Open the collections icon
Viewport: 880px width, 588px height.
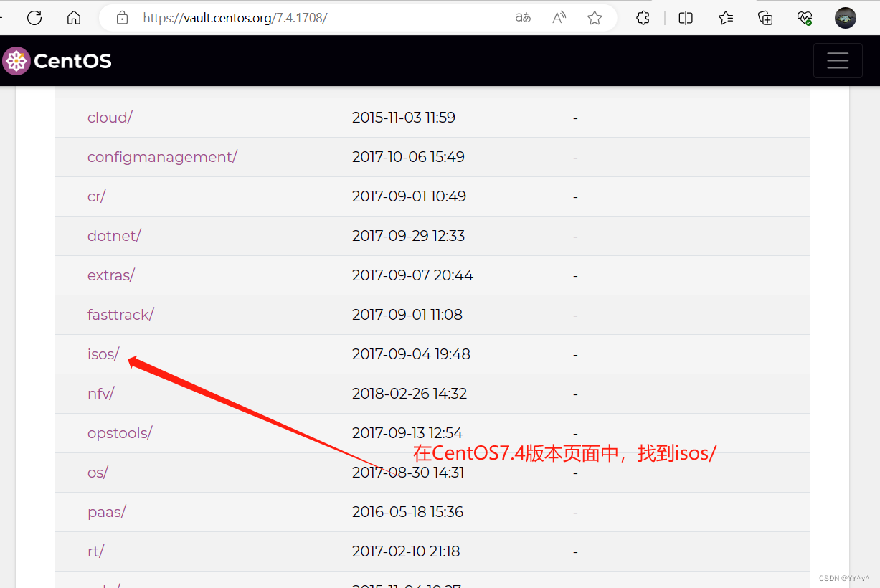[x=765, y=18]
